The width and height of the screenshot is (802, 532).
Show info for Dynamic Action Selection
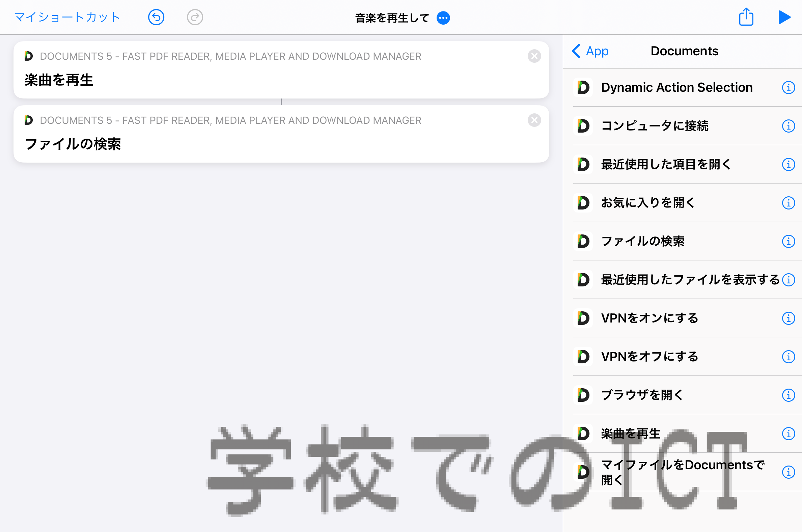coord(788,87)
